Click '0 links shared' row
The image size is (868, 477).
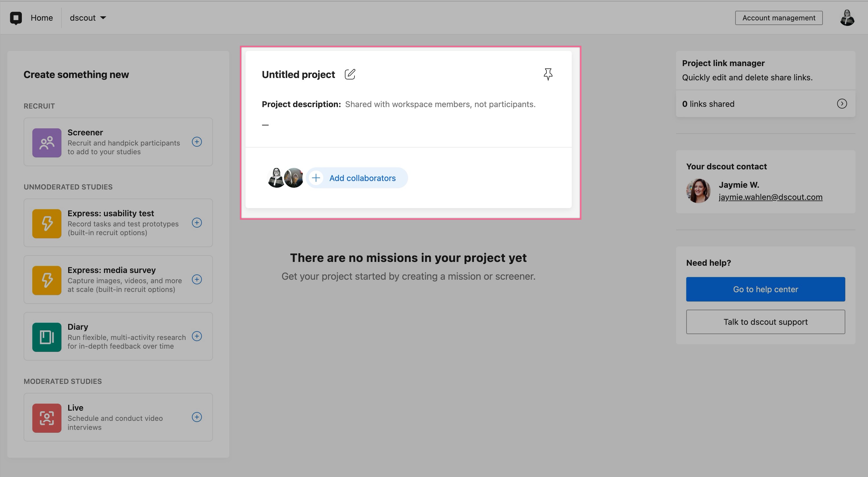click(x=765, y=104)
